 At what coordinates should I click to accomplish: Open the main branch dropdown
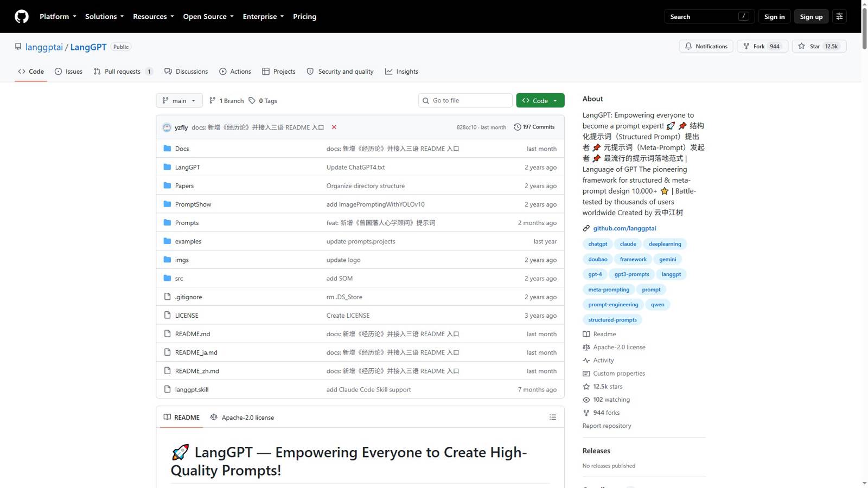tap(179, 100)
